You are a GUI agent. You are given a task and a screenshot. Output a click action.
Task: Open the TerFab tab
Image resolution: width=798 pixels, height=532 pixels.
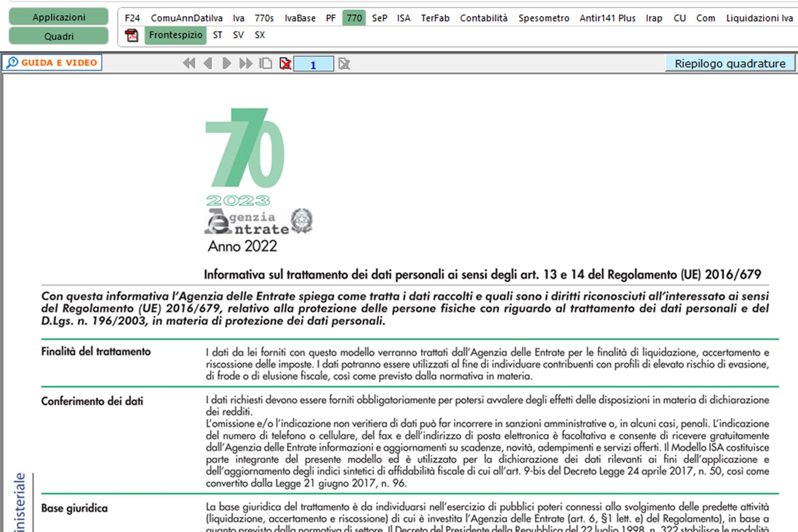pos(435,18)
